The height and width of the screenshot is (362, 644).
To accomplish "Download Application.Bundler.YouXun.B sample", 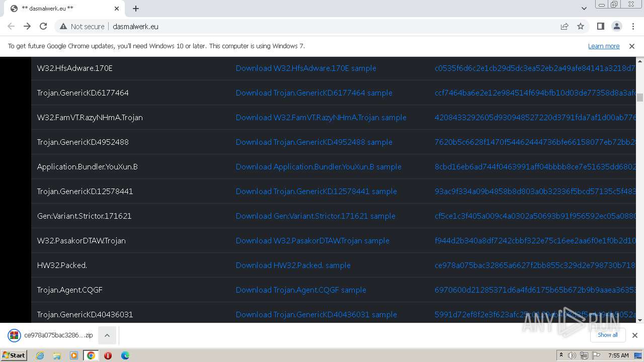I will pyautogui.click(x=318, y=166).
